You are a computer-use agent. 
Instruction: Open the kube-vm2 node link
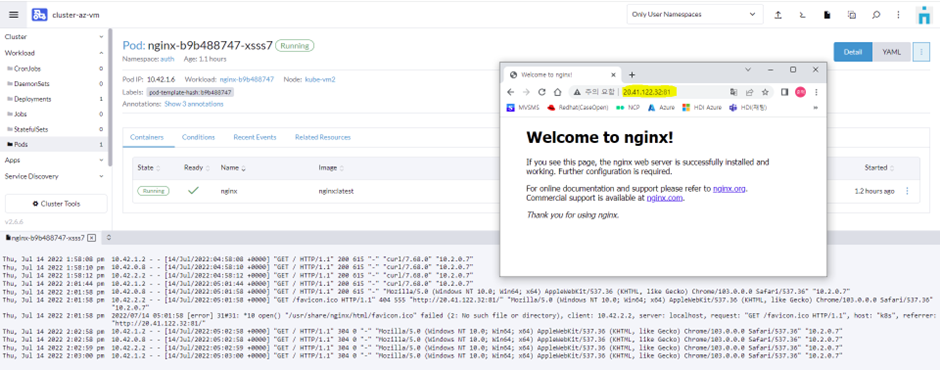tap(320, 79)
